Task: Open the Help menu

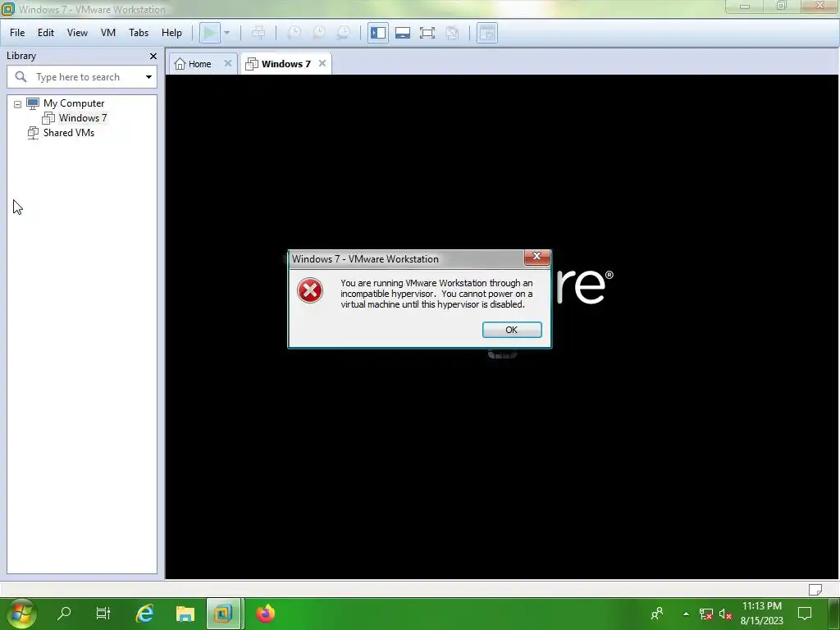Action: click(171, 33)
